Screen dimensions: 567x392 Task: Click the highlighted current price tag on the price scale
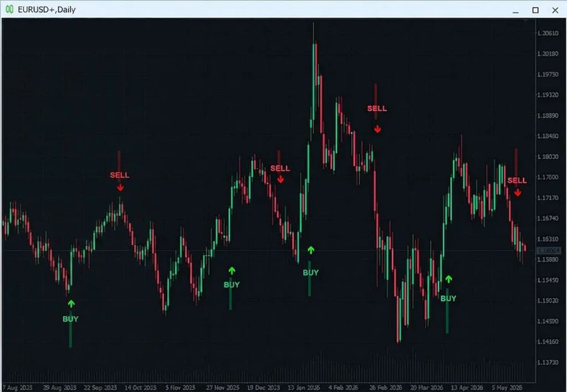tap(549, 251)
